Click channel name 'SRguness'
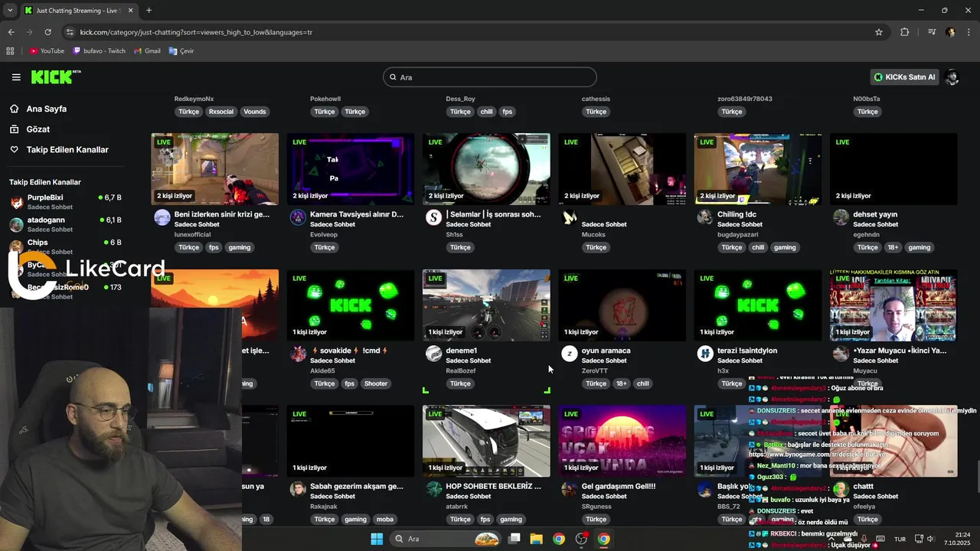The height and width of the screenshot is (551, 980). [x=596, y=506]
